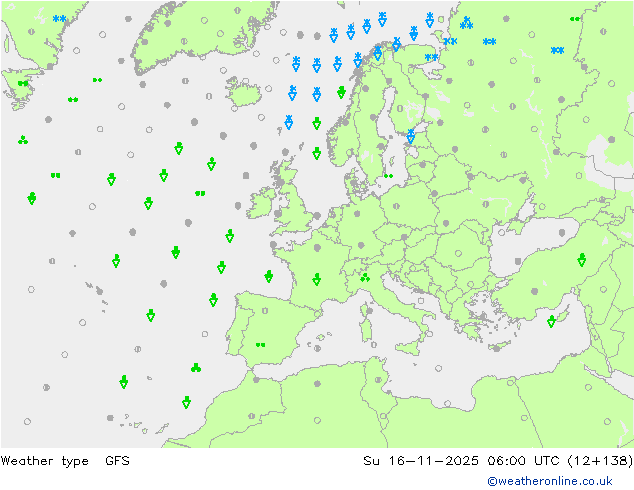This screenshot has height=490, width=634.
Task: Select the 'Weather type GFS' caption
Action: click(x=65, y=461)
